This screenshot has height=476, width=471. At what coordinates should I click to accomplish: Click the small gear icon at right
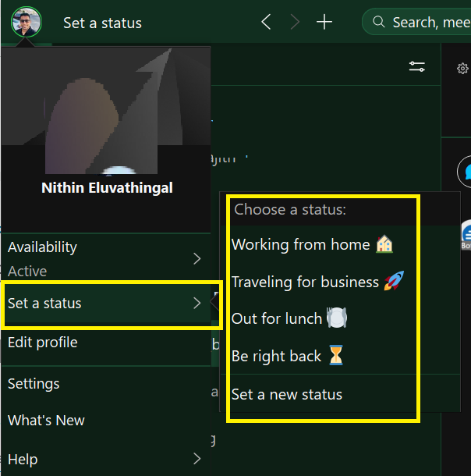pyautogui.click(x=462, y=69)
